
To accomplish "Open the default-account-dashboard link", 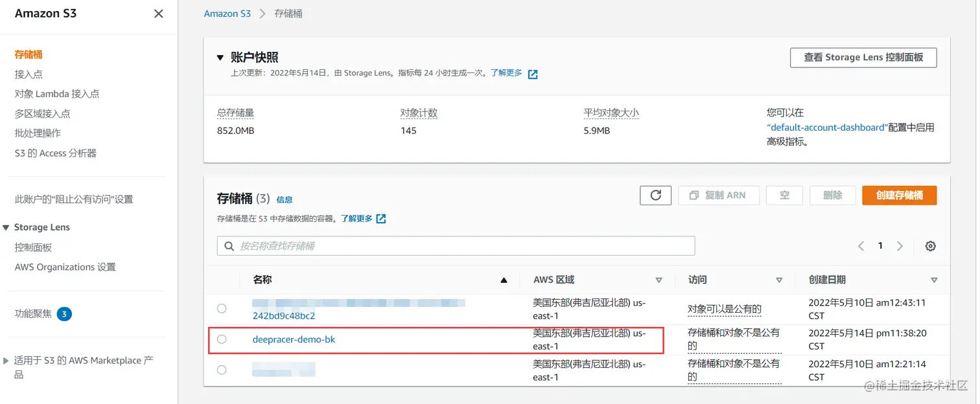I will tap(826, 128).
